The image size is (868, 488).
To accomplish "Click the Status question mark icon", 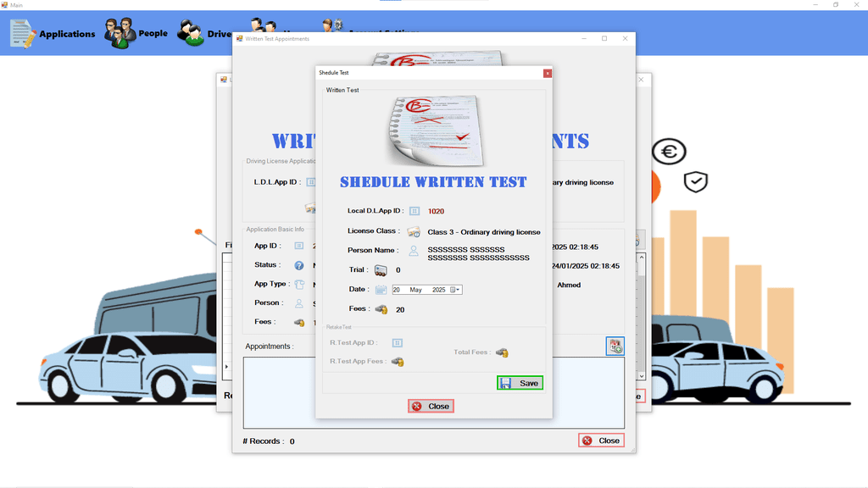I will 299,265.
